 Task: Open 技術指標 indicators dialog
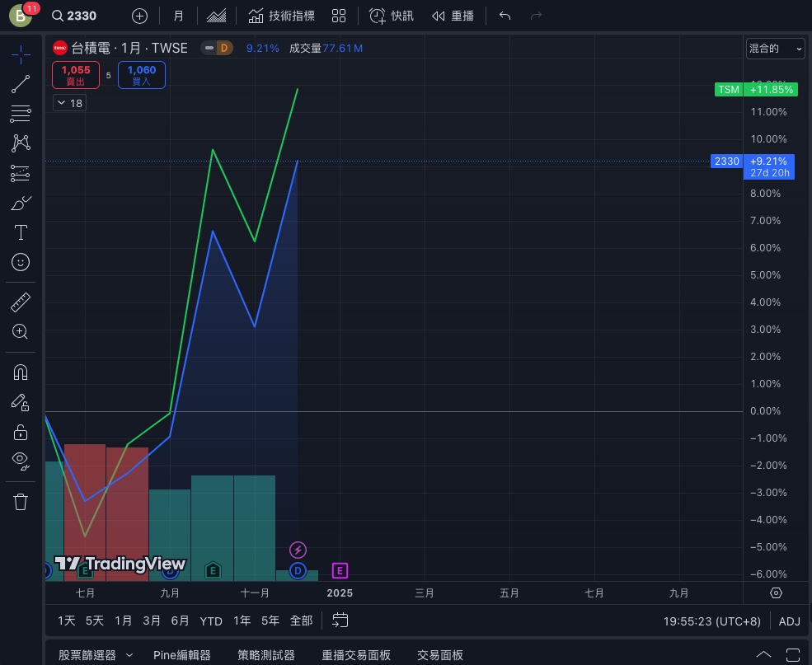(x=281, y=16)
